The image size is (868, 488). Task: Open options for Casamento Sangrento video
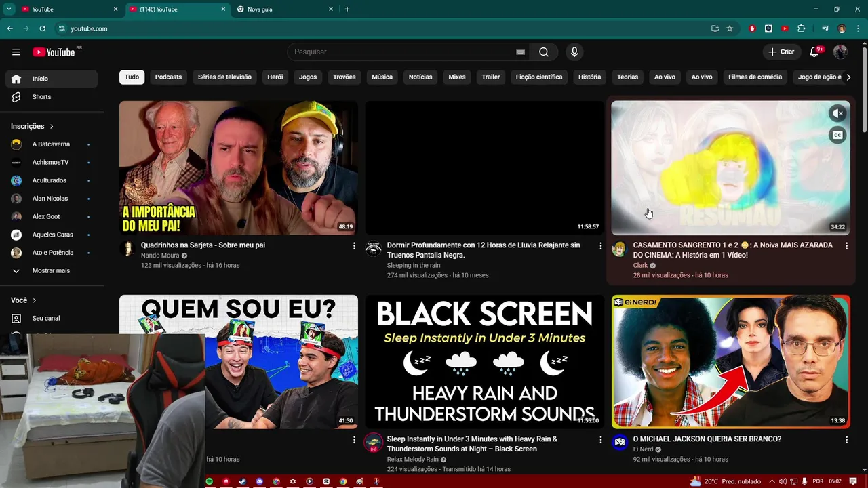point(846,246)
